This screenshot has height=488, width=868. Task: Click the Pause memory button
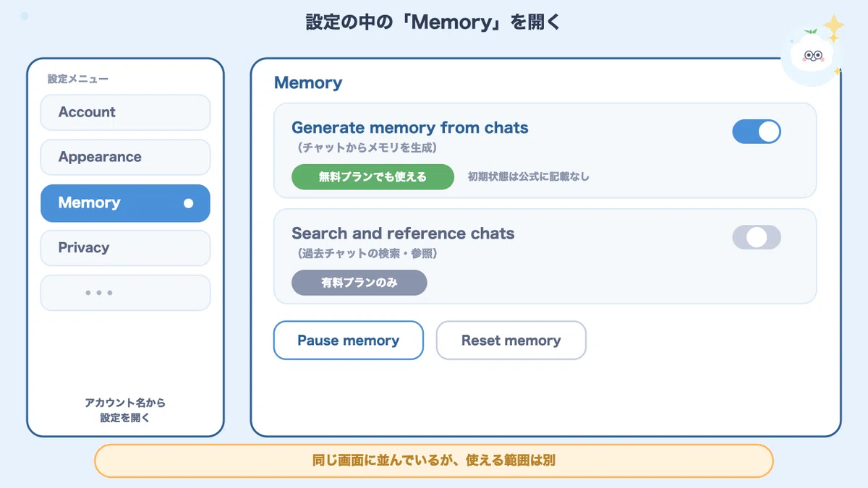348,340
